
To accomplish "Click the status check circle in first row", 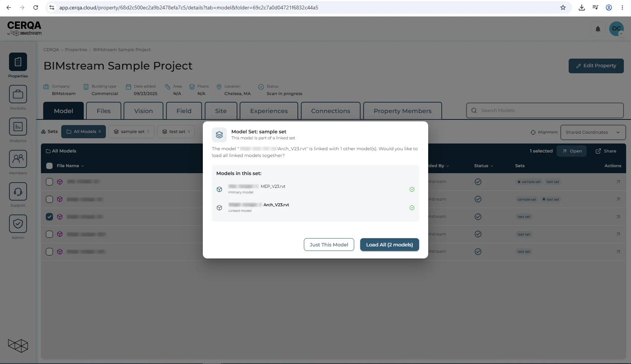I will (x=478, y=182).
